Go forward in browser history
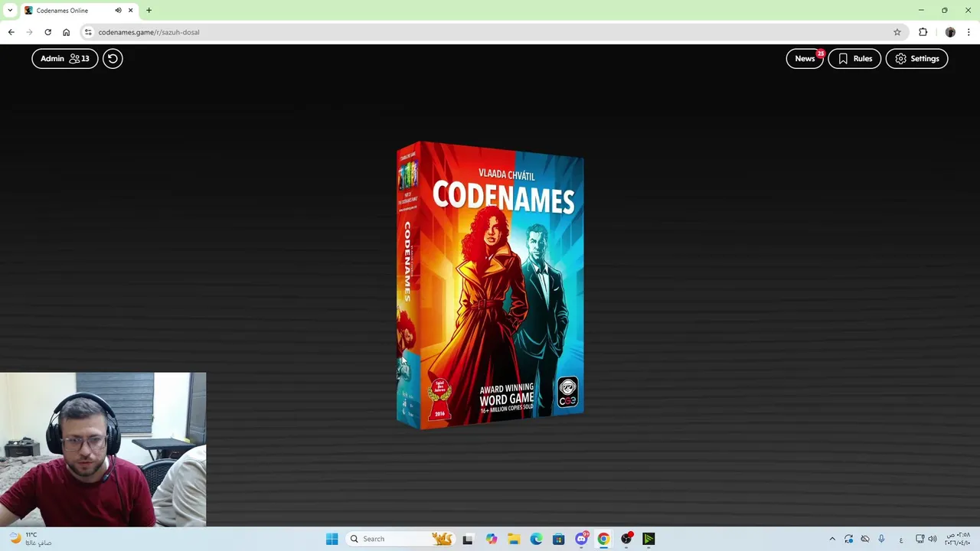The height and width of the screenshot is (551, 980). coord(30,32)
